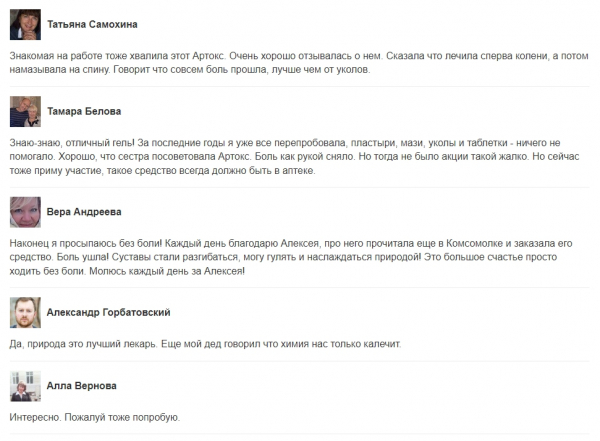
Task: Click 'Молюсь каждый день за Алексея!' sentence
Action: pyautogui.click(x=167, y=271)
